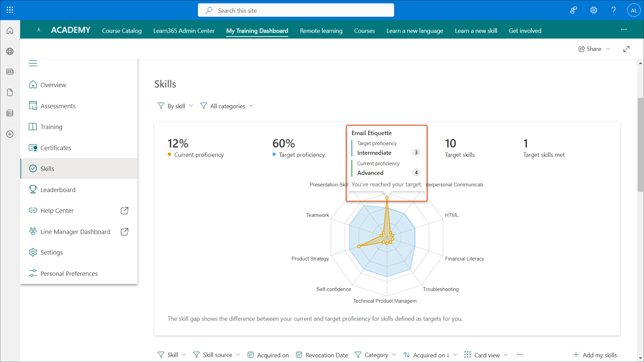The image size is (644, 362).
Task: Toggle the Acquired on descending sort
Action: [x=430, y=355]
